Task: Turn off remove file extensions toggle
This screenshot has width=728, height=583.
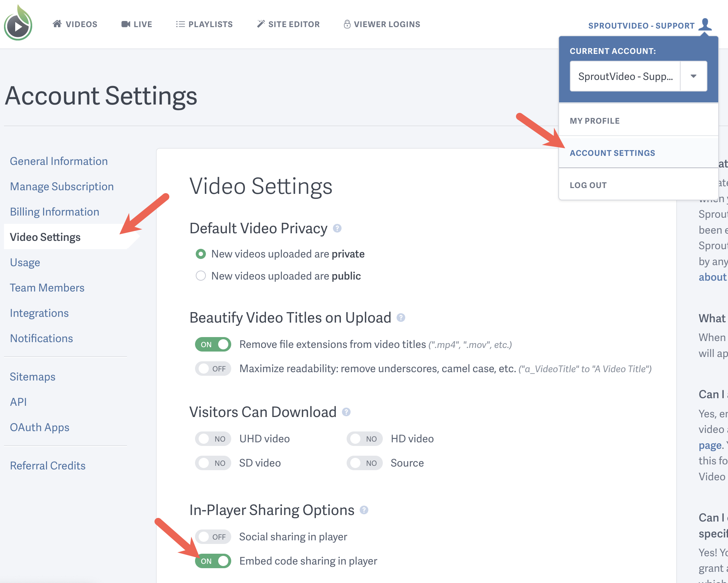Action: [213, 344]
